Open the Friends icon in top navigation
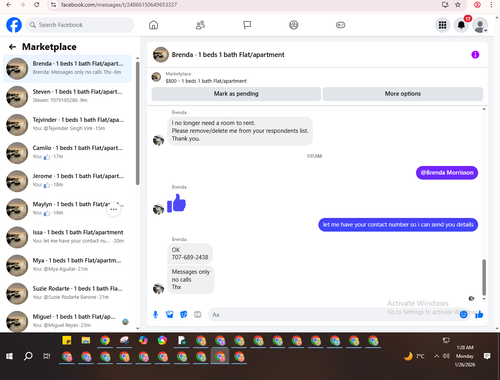Image resolution: width=500 pixels, height=380 pixels. (x=200, y=25)
